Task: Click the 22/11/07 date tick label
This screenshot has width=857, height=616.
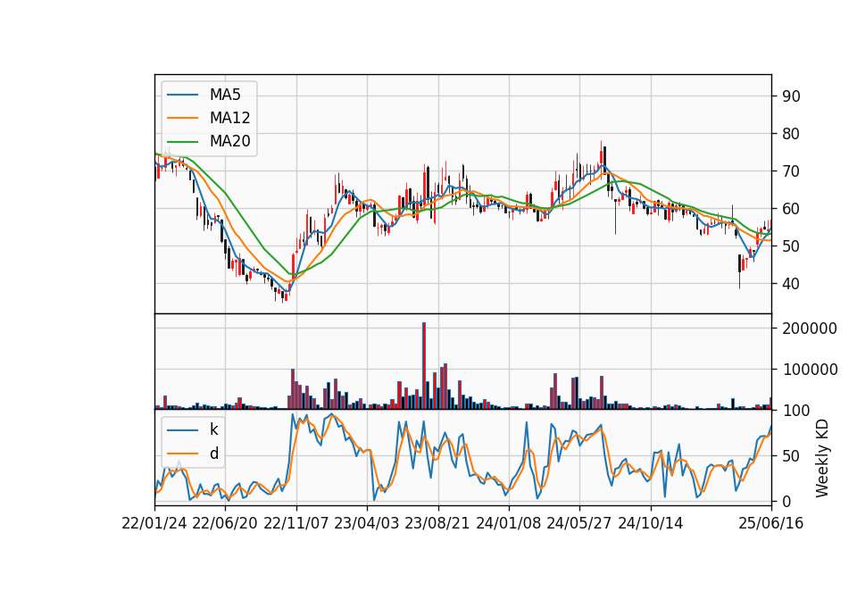Action: [x=296, y=523]
